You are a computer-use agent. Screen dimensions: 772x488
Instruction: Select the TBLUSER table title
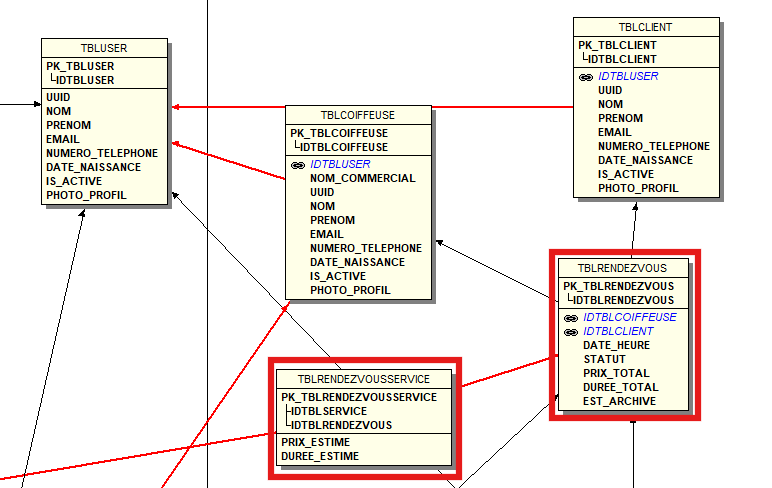[x=104, y=48]
